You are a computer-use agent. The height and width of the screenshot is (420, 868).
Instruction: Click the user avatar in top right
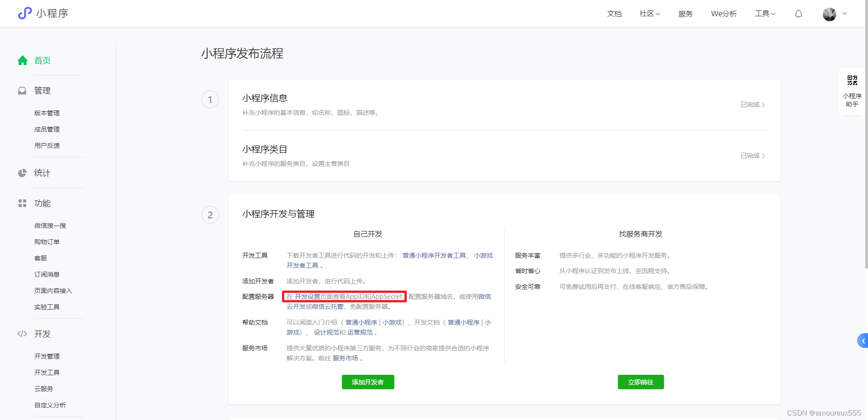coord(829,14)
